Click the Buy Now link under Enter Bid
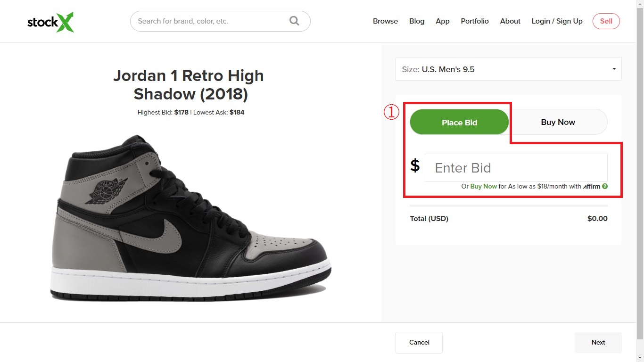 pyautogui.click(x=483, y=186)
